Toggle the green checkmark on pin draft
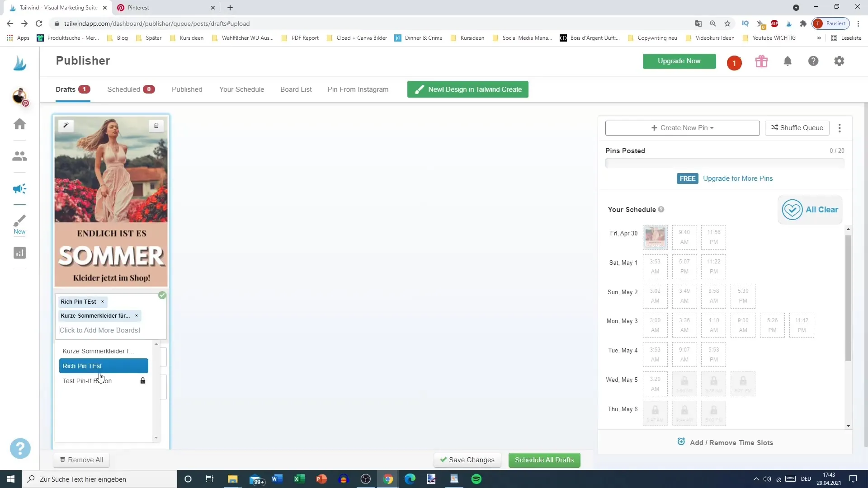This screenshot has width=868, height=488. click(162, 295)
